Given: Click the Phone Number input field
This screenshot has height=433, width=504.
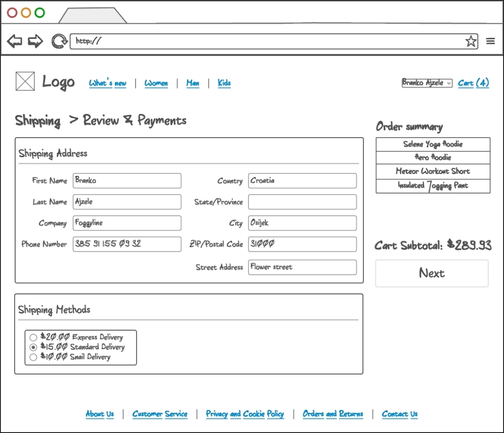Looking at the screenshot, I should coord(127,244).
